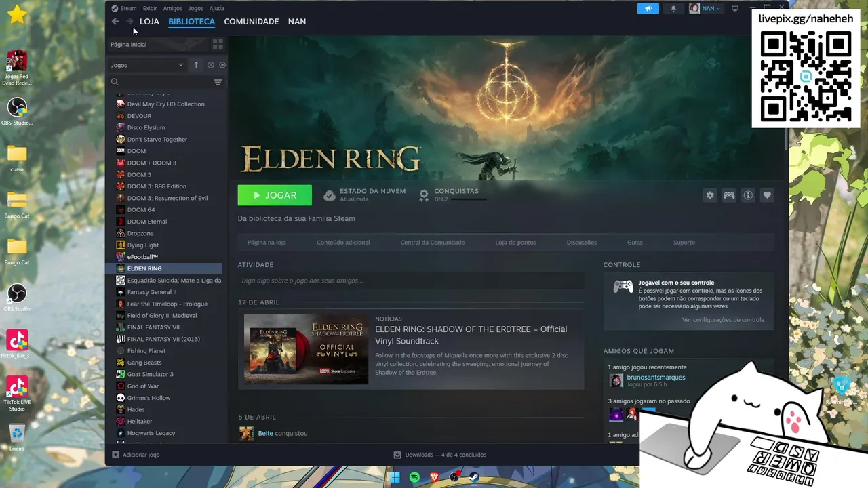Open the Official Vinyl Soundtrack thumbnail

pos(307,349)
